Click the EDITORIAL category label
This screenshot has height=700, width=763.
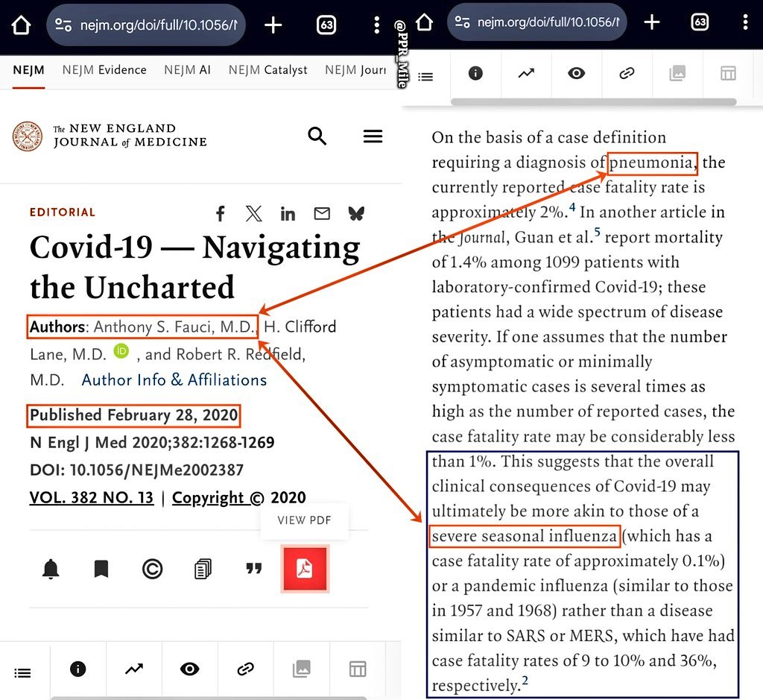[63, 212]
